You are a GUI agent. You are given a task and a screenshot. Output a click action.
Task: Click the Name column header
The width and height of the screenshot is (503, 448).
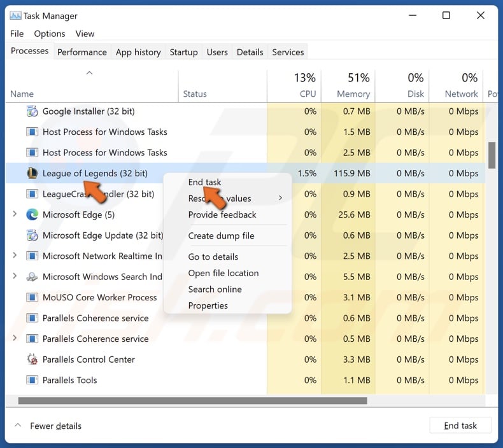(x=92, y=86)
